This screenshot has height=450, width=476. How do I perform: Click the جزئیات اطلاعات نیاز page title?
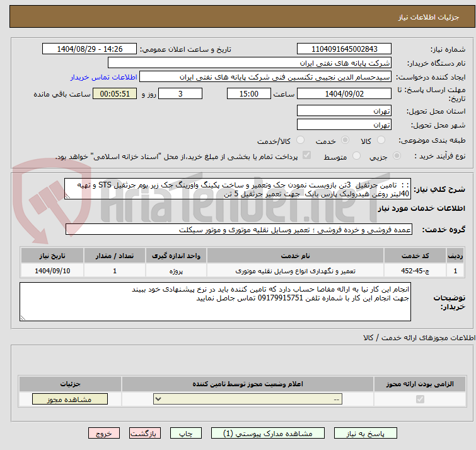429,17
